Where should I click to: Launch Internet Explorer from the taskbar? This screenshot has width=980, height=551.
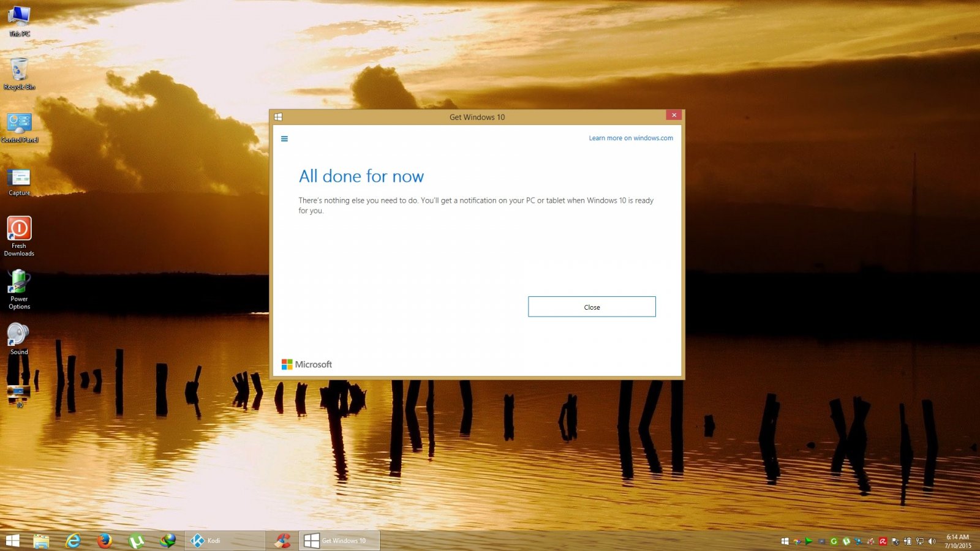[x=73, y=541]
